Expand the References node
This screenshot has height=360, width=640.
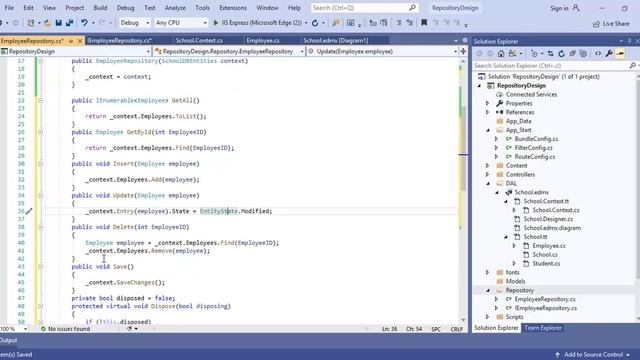click(x=487, y=112)
